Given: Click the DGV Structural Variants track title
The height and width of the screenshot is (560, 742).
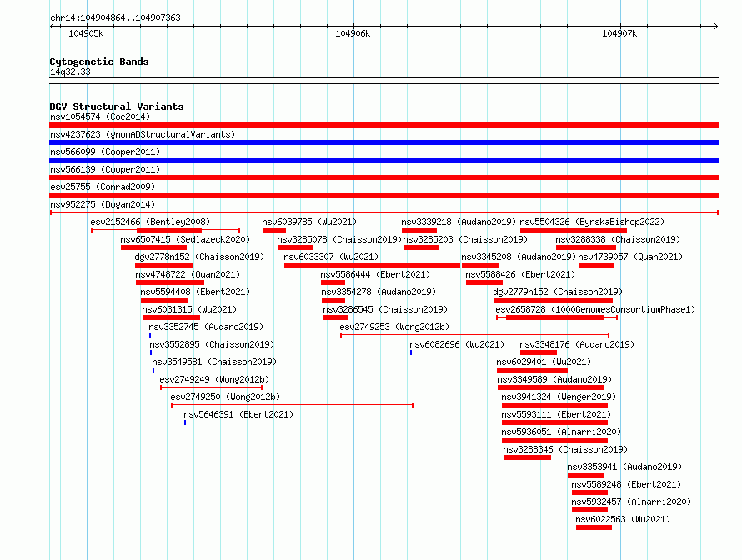Looking at the screenshot, I should 117,107.
